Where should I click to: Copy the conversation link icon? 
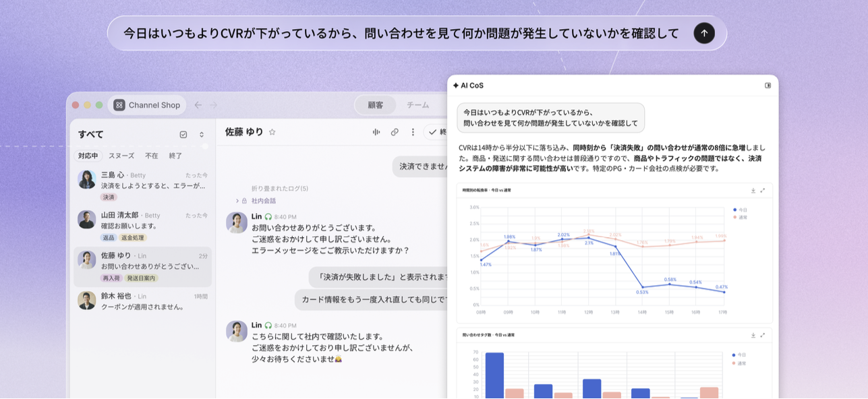click(395, 132)
